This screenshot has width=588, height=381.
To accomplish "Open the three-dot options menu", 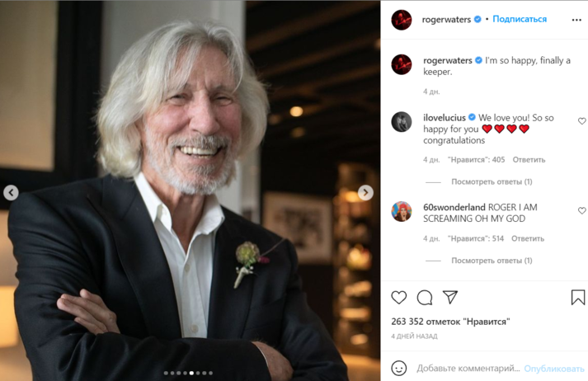I will 576,20.
